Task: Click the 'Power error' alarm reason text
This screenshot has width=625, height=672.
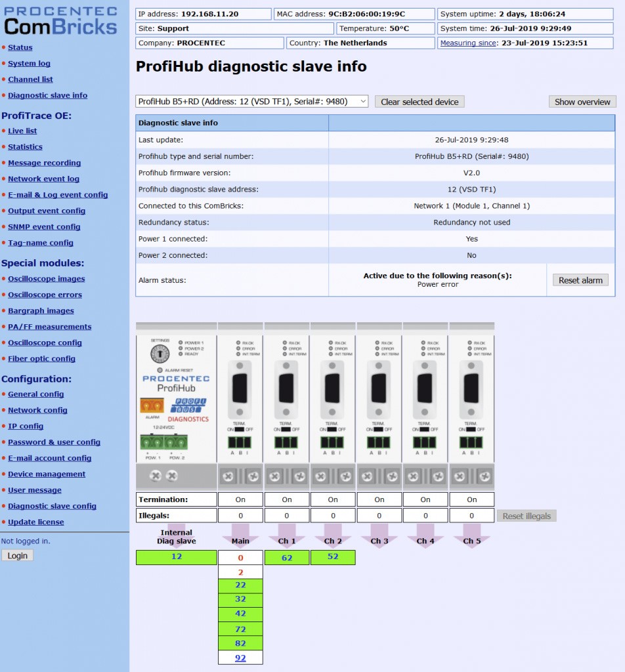Action: tap(438, 285)
